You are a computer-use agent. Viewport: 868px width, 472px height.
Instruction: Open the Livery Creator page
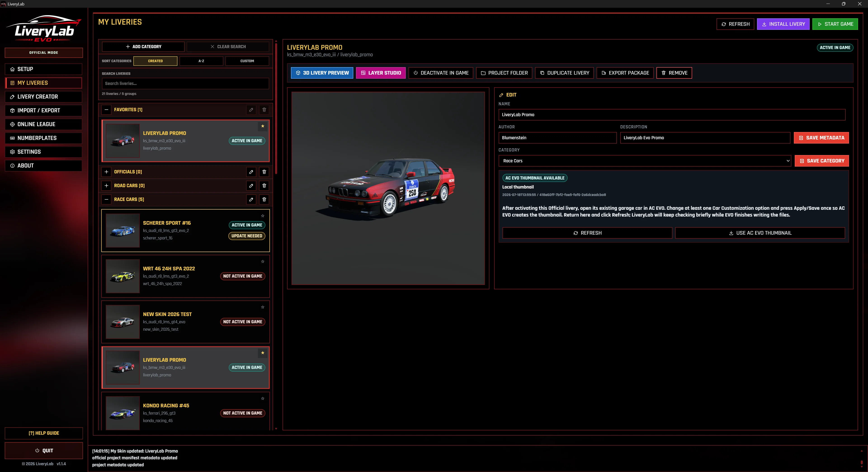point(43,97)
